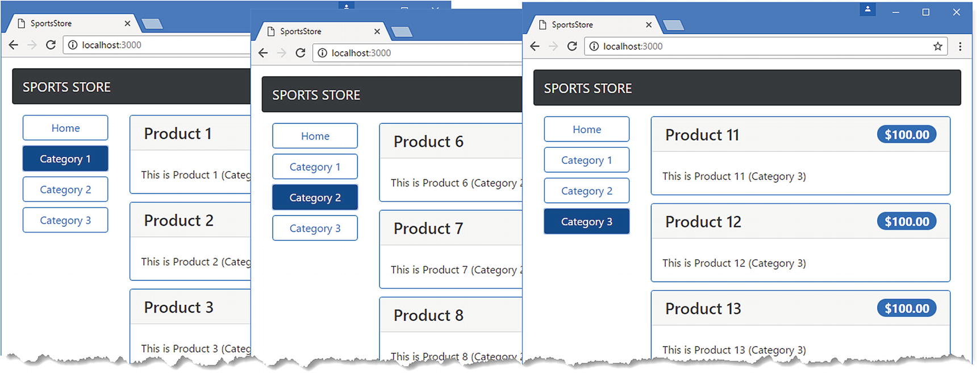This screenshot has width=980, height=373.
Task: Go back in rightmost browser window
Action: tap(535, 46)
